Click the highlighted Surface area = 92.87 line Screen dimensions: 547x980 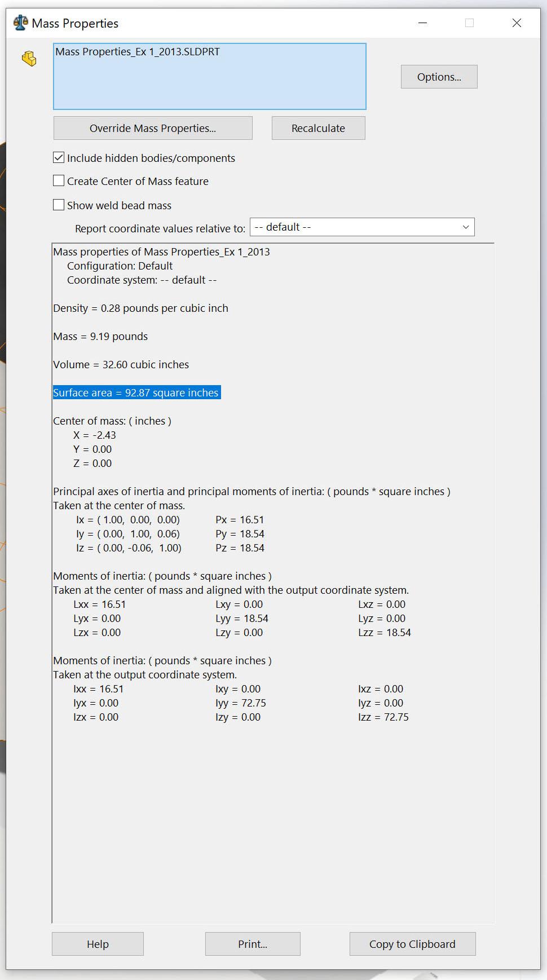(x=136, y=392)
